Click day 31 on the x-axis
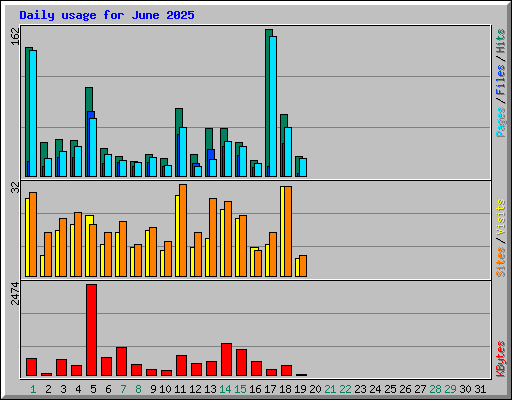 click(x=480, y=389)
